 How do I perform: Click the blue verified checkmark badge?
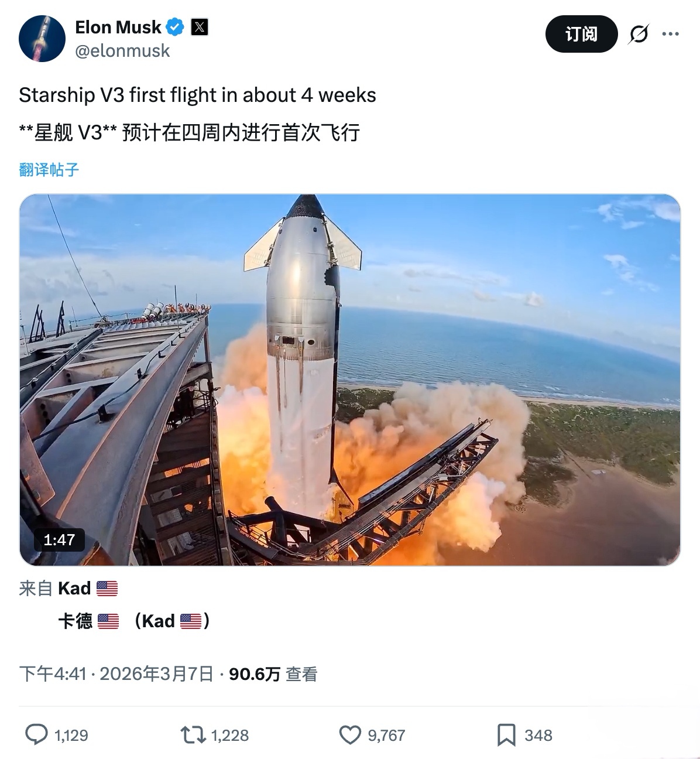[x=176, y=27]
